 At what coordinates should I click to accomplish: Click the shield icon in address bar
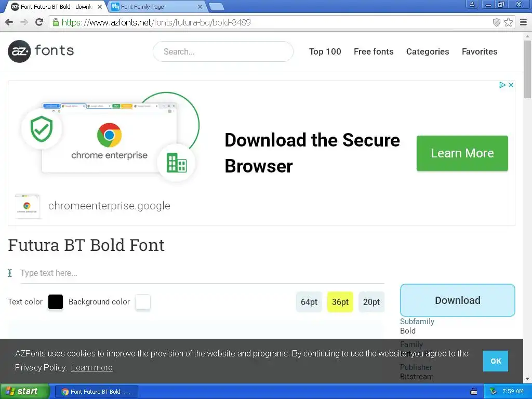496,22
